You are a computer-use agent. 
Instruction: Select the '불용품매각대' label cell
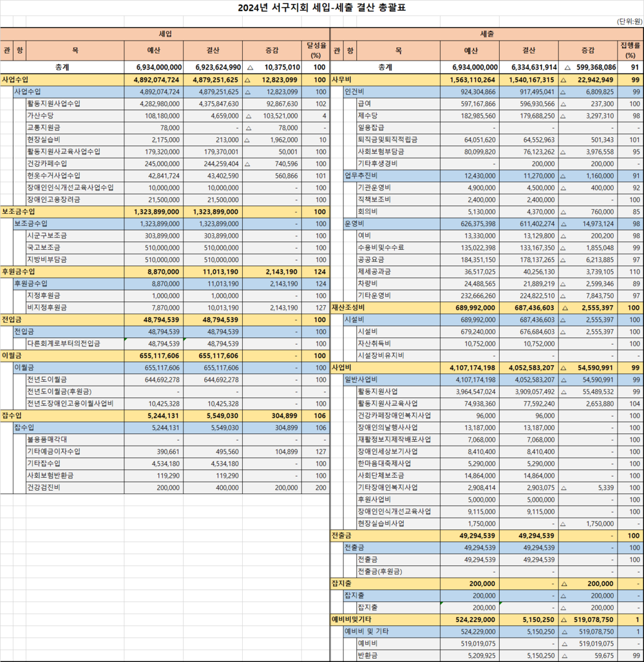75,439
